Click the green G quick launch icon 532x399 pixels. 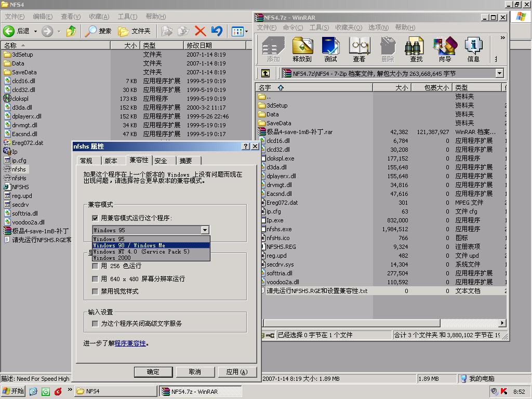(x=46, y=392)
